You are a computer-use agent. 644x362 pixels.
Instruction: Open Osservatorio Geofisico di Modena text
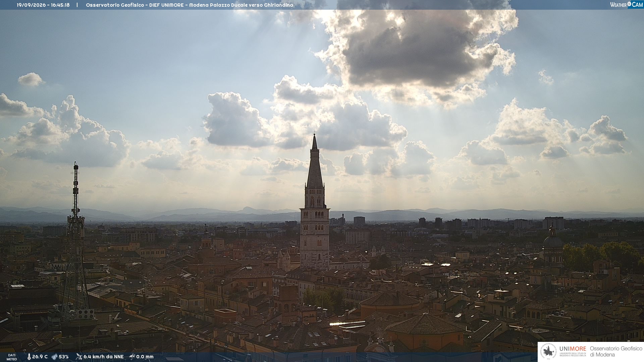[616, 352]
